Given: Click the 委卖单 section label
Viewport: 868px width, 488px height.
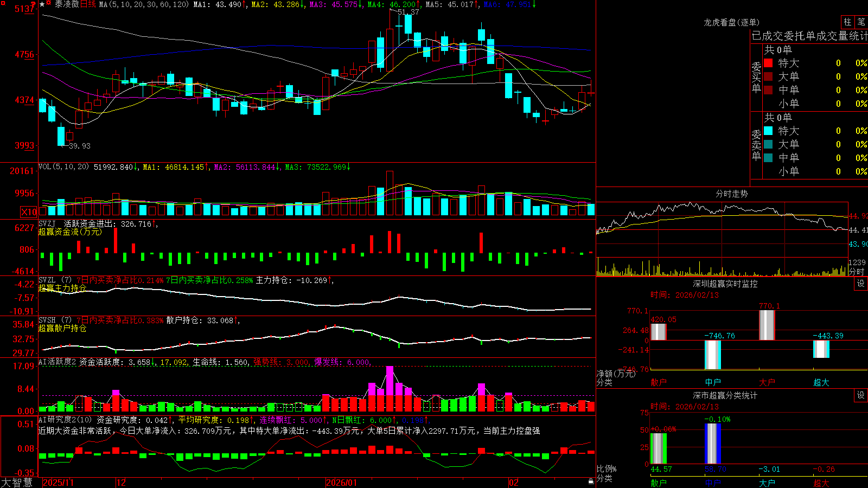Looking at the screenshot, I should pyautogui.click(x=756, y=144).
